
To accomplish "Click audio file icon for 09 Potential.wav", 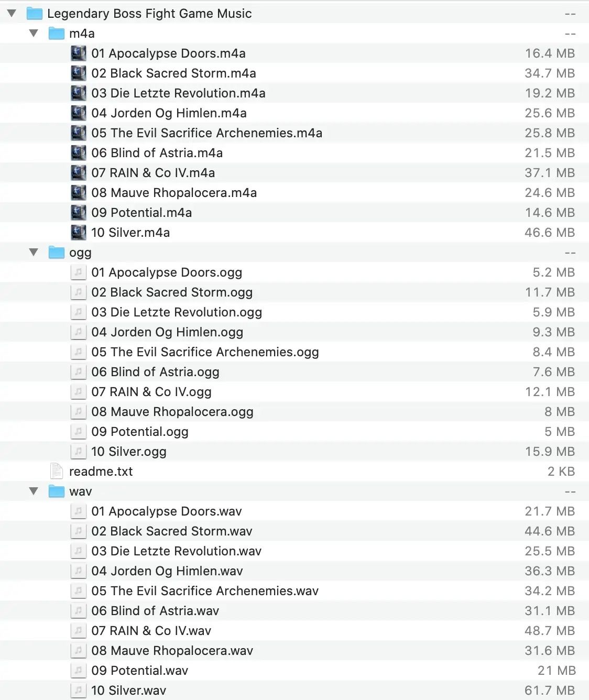I will pos(78,671).
